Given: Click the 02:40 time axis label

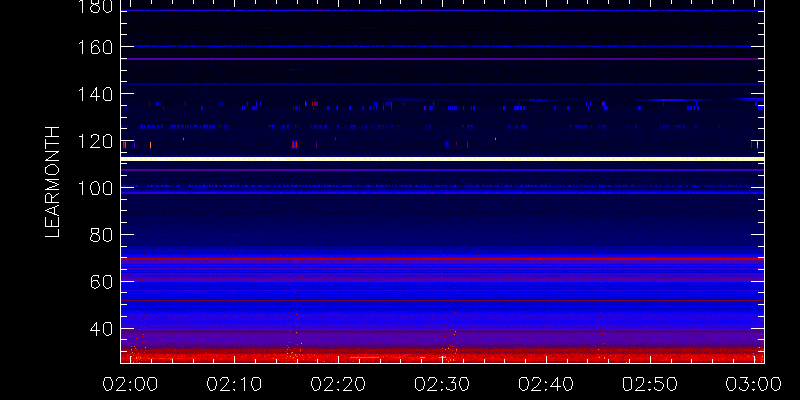Looking at the screenshot, I should click(x=546, y=384).
